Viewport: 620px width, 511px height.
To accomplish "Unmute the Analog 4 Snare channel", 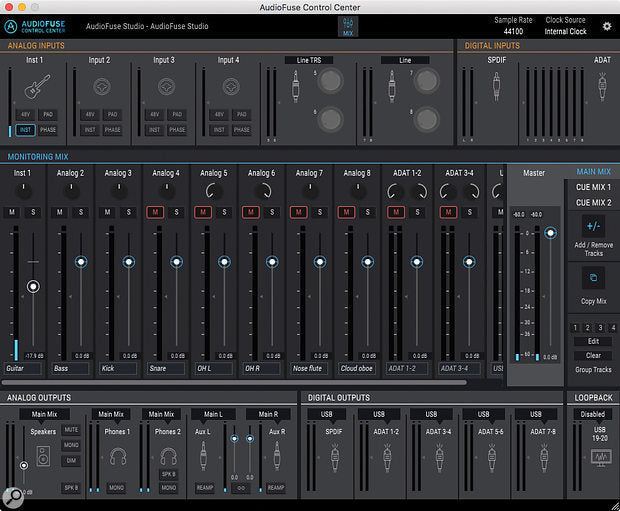I will tap(155, 212).
